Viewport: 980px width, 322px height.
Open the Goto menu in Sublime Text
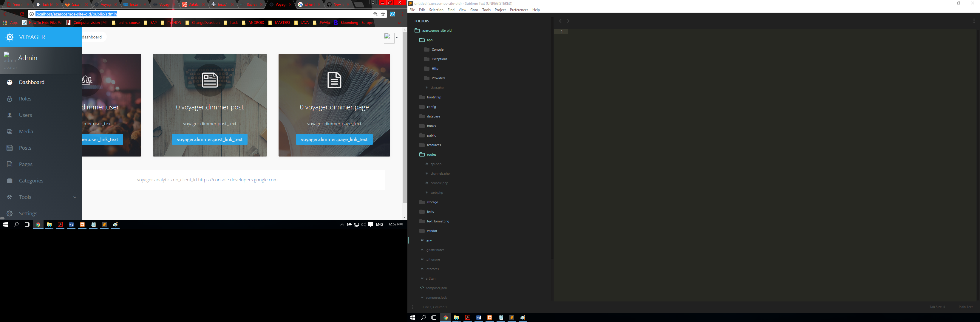pos(474,10)
